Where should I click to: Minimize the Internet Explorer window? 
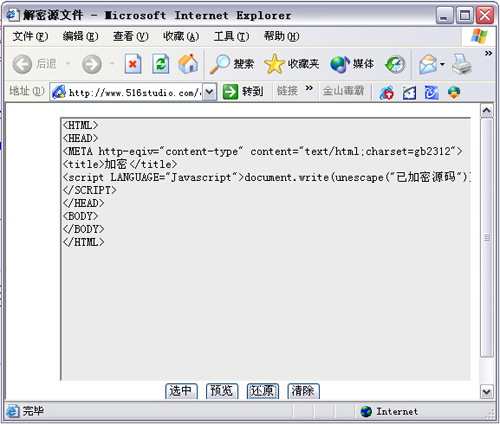(x=445, y=15)
